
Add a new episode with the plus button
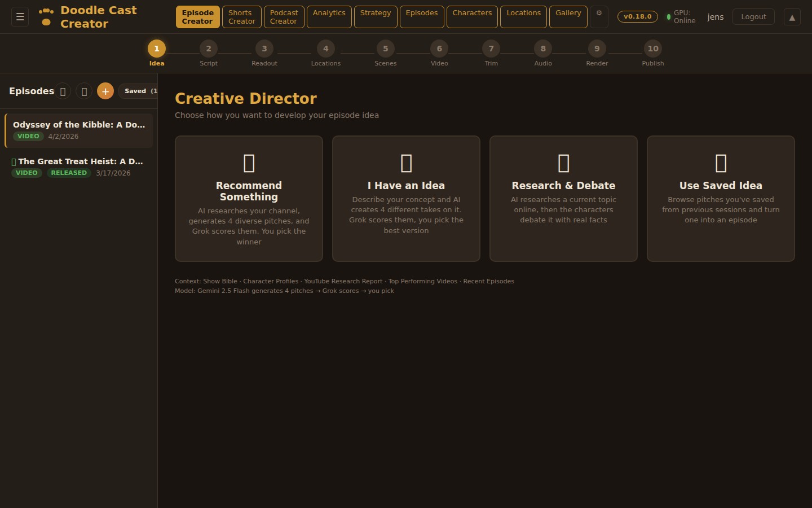(x=105, y=91)
